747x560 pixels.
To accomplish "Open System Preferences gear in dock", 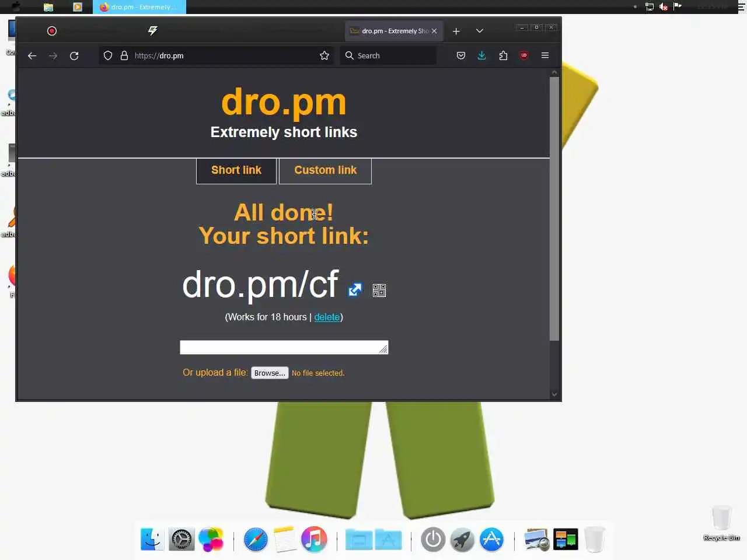I will [x=181, y=539].
